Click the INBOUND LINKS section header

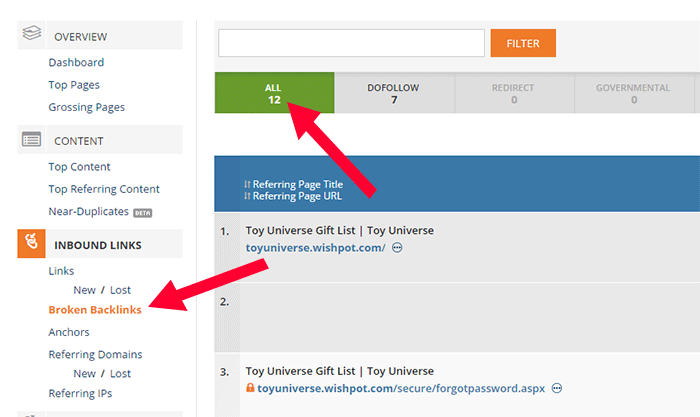coord(100,244)
